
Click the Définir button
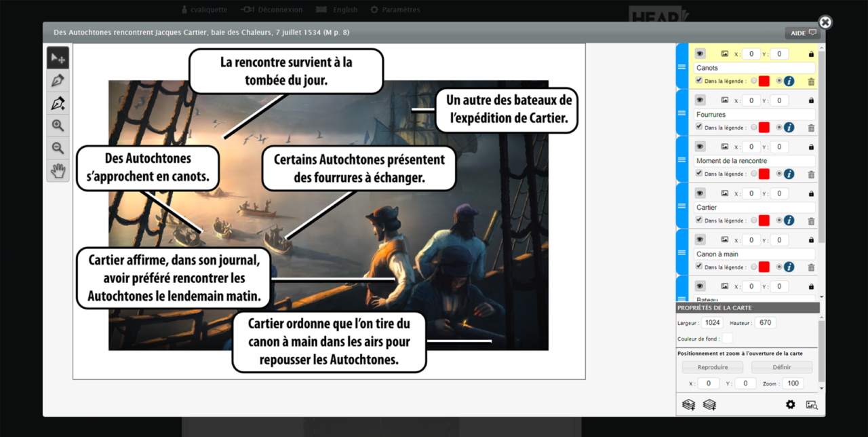(x=781, y=367)
